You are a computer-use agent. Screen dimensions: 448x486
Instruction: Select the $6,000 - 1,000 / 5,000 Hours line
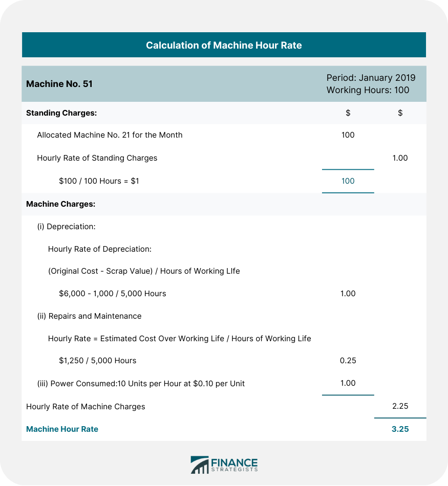click(x=112, y=294)
